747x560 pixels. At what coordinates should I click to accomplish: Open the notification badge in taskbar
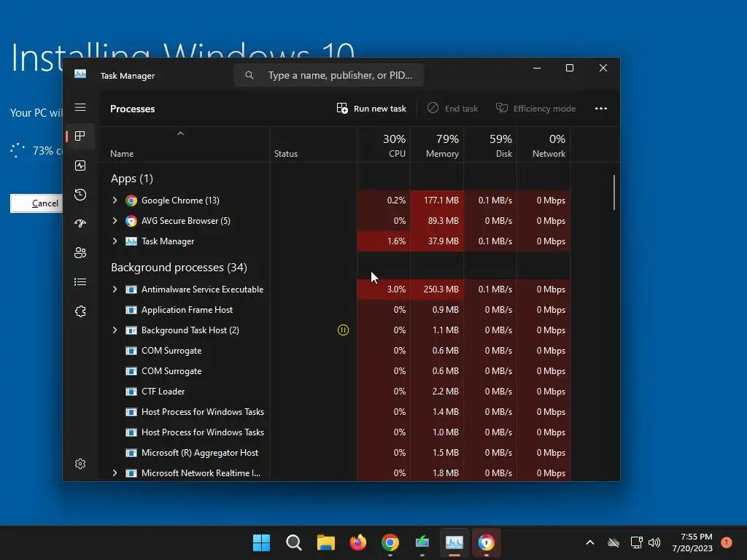[727, 542]
